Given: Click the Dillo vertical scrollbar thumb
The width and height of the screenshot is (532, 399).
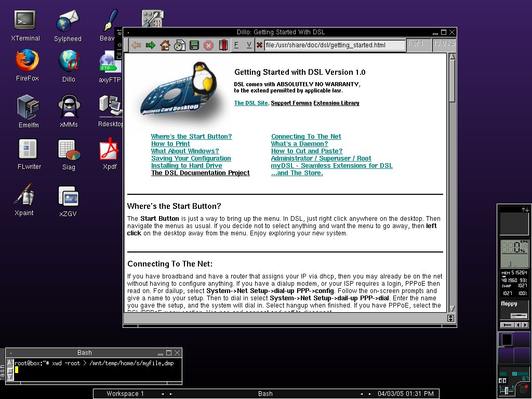Looking at the screenshot, I should (452, 82).
